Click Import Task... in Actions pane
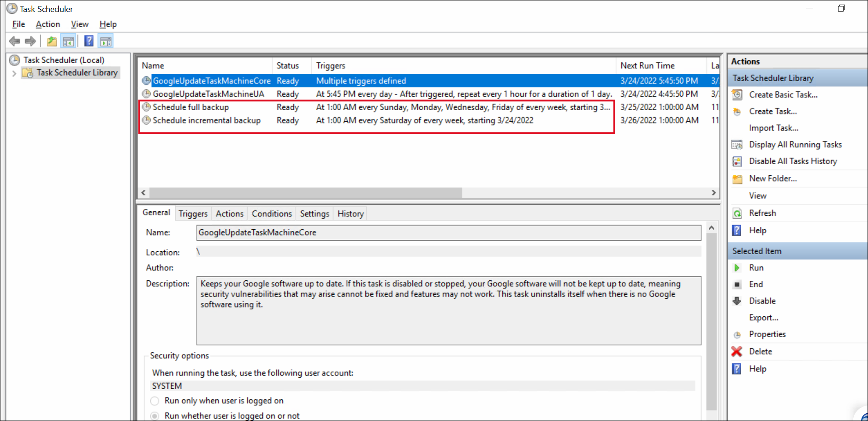This screenshot has height=421, width=868. [x=773, y=128]
